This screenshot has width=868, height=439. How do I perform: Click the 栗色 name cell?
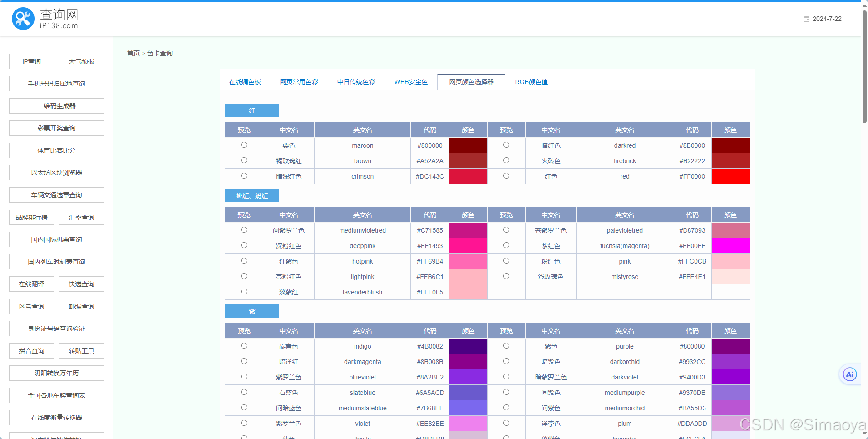click(x=289, y=145)
